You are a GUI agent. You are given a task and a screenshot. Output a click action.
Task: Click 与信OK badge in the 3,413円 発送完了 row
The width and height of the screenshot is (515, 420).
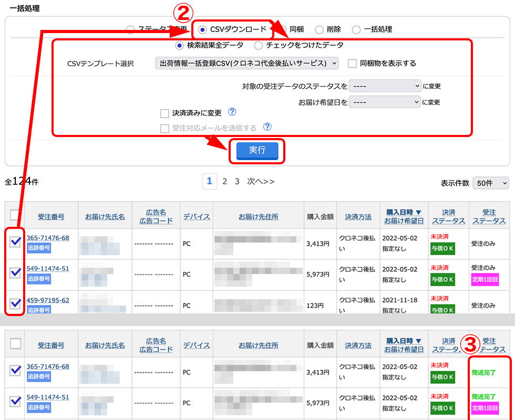442,377
